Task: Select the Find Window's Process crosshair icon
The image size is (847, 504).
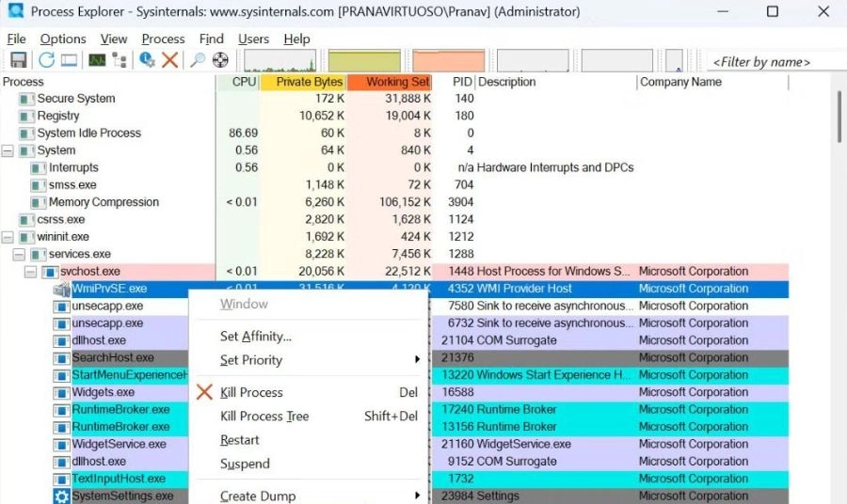Action: pos(220,60)
